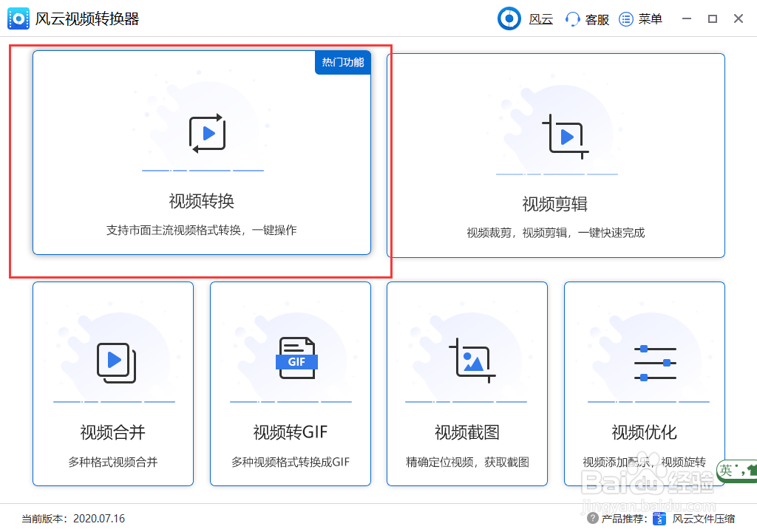Click the 客服 headset icon
The image size is (757, 532).
click(x=571, y=18)
